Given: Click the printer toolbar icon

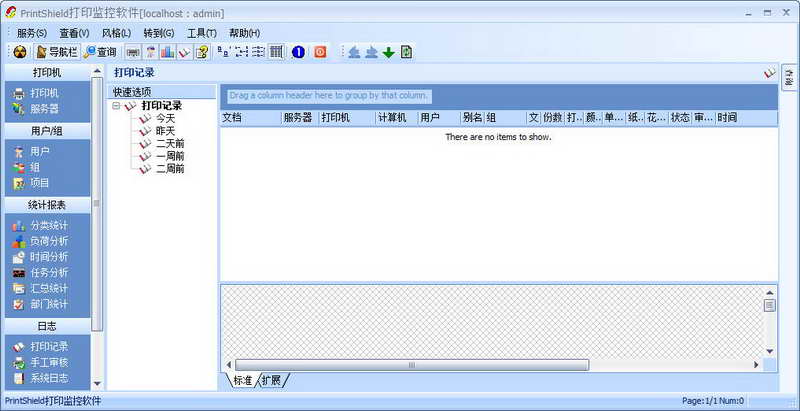Looking at the screenshot, I should coord(133,52).
